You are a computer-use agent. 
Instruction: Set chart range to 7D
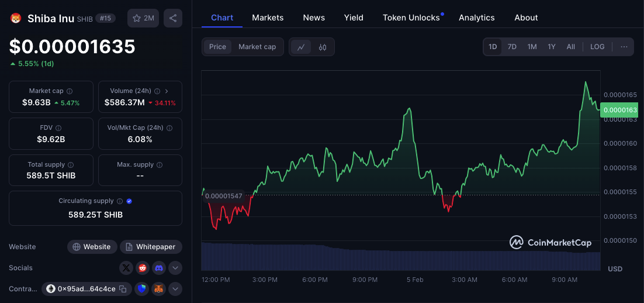[x=512, y=47]
